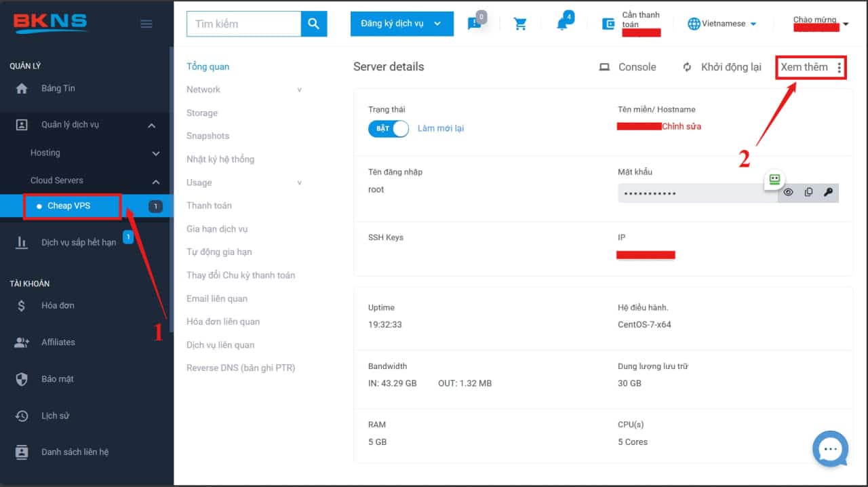Collapse the Quản lý dịch vụ section

pos(152,125)
